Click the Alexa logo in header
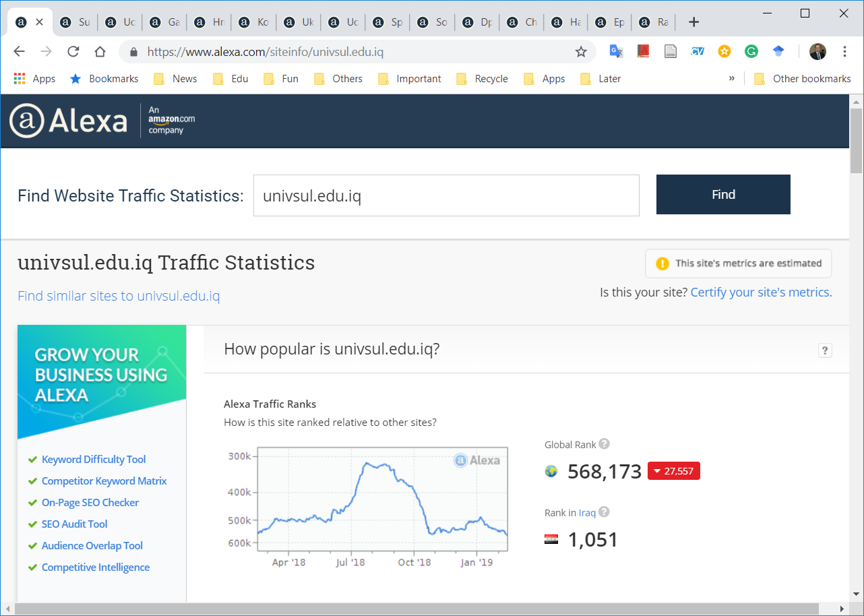Viewport: 864px width, 616px height. pos(69,121)
